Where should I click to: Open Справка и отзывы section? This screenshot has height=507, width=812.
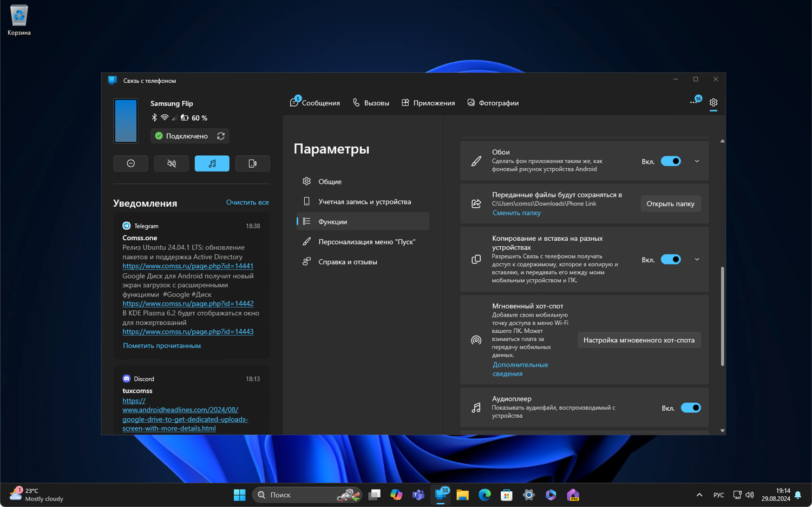pos(363,261)
